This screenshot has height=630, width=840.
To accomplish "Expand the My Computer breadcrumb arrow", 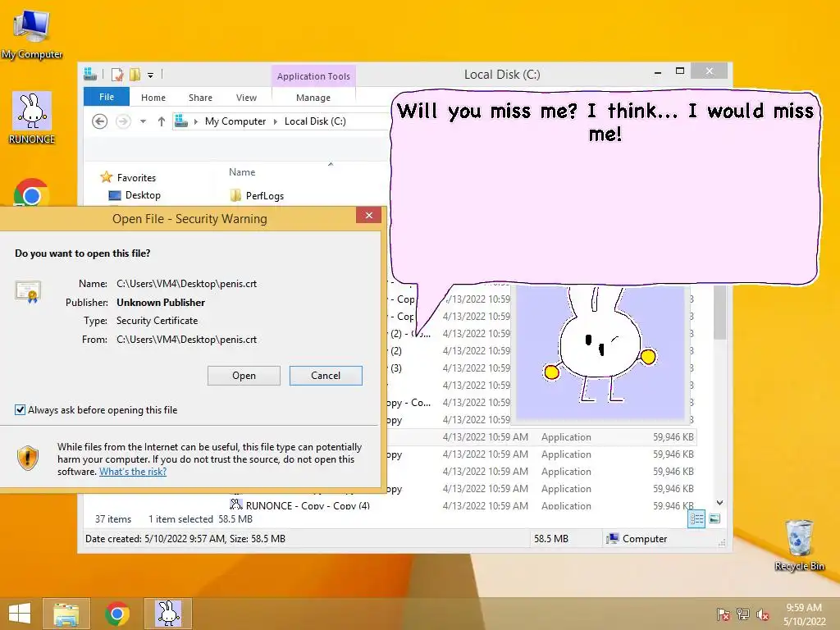I will (x=276, y=121).
